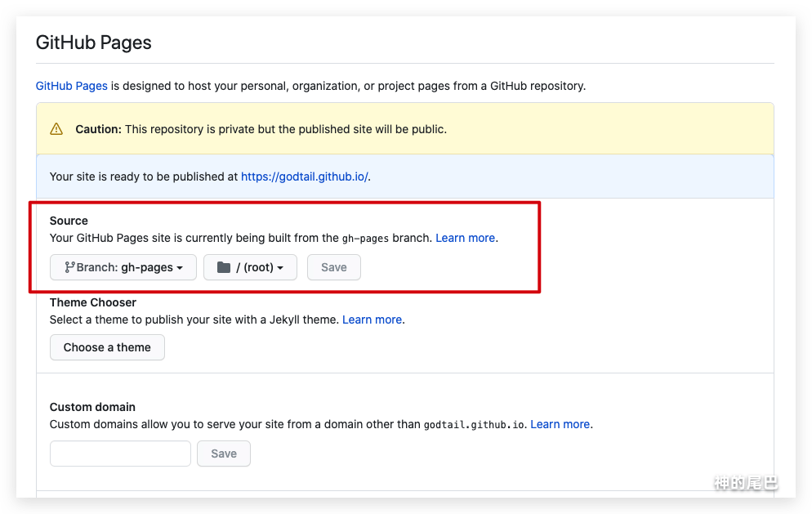Click the Source section heading
The width and height of the screenshot is (812, 514).
tap(69, 221)
